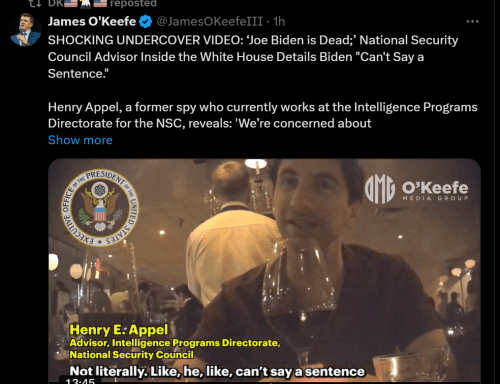
Task: Expand the tweet with Show more
Action: point(80,140)
